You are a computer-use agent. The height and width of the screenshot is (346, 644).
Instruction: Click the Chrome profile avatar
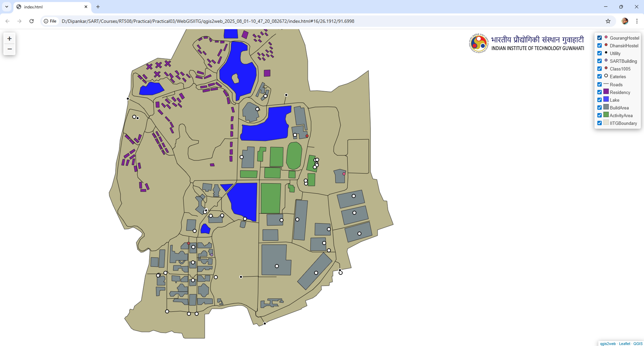(625, 21)
